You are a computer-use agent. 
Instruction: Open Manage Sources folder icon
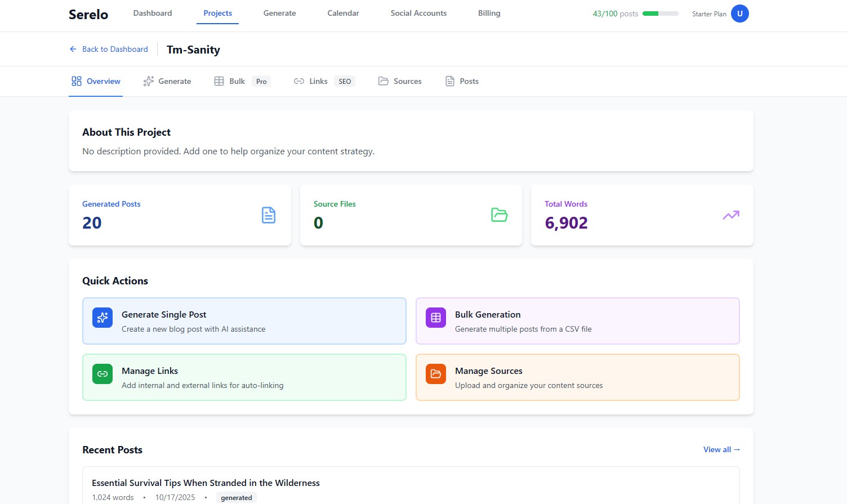[x=435, y=373]
